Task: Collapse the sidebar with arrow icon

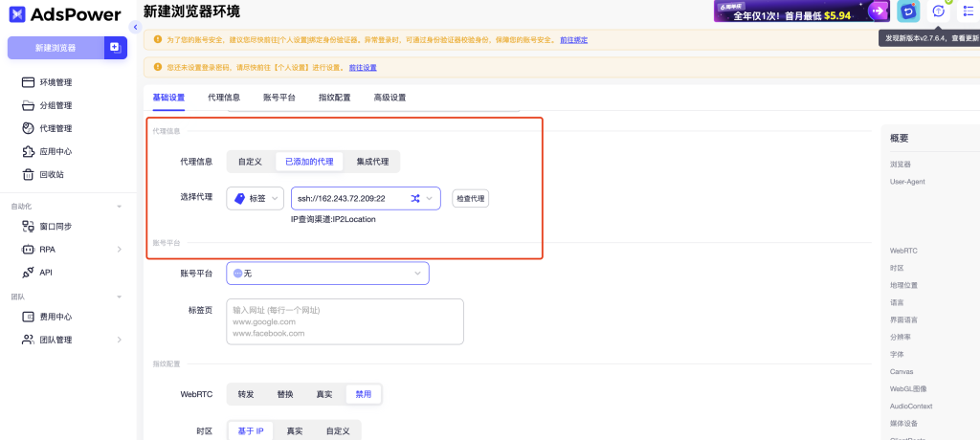Action: coord(136,27)
